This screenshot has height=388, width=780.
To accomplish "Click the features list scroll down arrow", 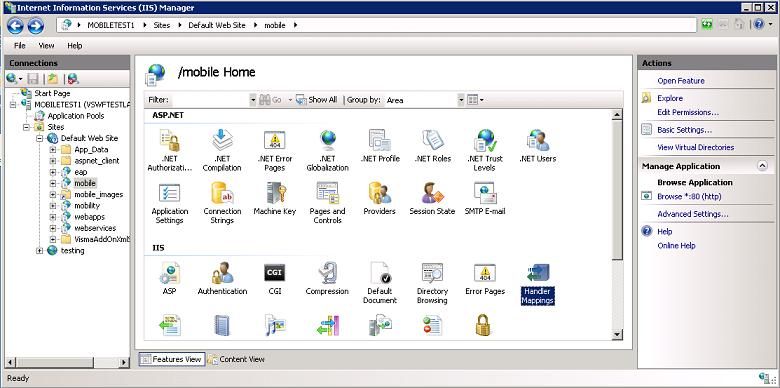I will click(x=617, y=335).
